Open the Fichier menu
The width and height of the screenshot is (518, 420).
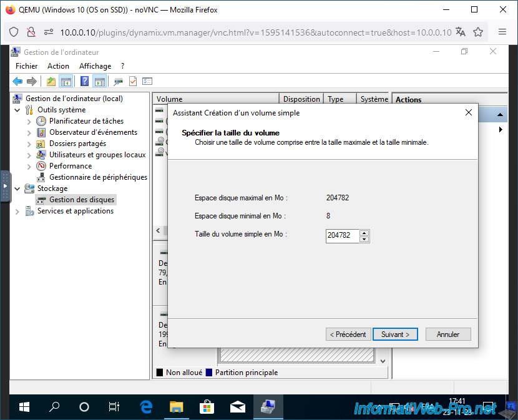tap(26, 66)
